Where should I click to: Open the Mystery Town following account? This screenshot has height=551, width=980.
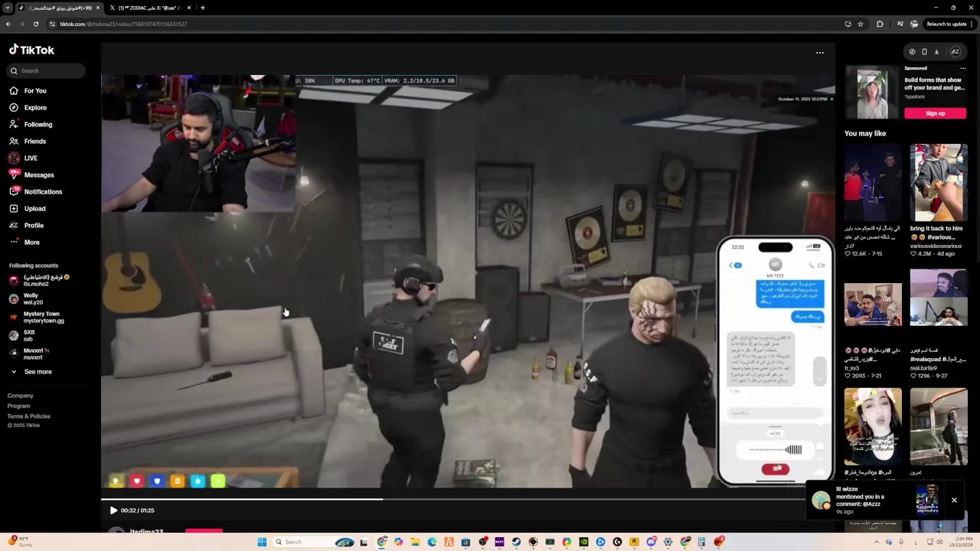point(37,317)
